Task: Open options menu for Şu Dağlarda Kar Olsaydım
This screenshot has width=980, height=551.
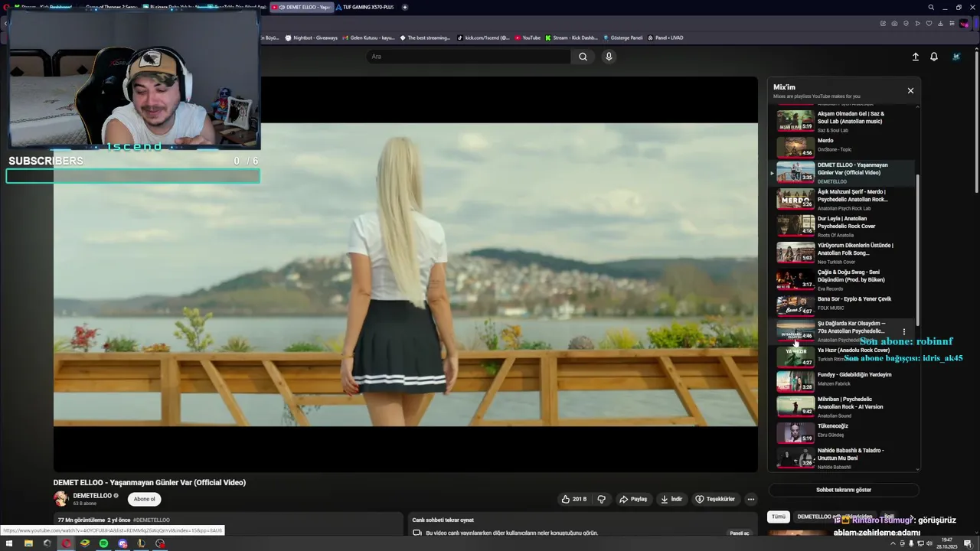Action: tap(904, 332)
